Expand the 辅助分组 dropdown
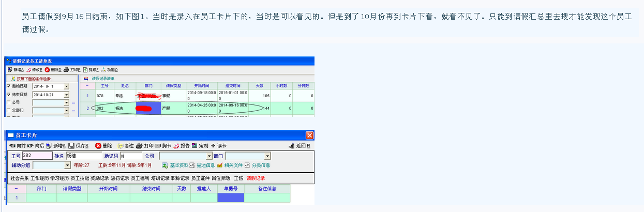 click(x=67, y=165)
